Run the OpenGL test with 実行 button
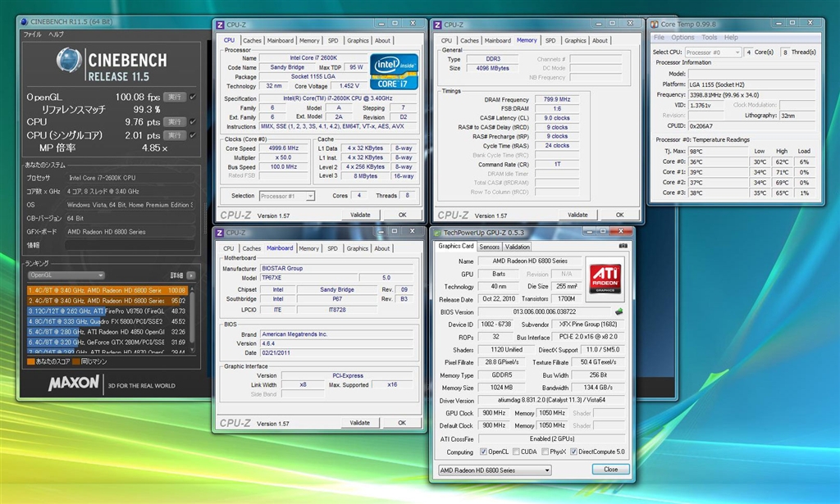Screen dimensions: 840x504 click(175, 97)
